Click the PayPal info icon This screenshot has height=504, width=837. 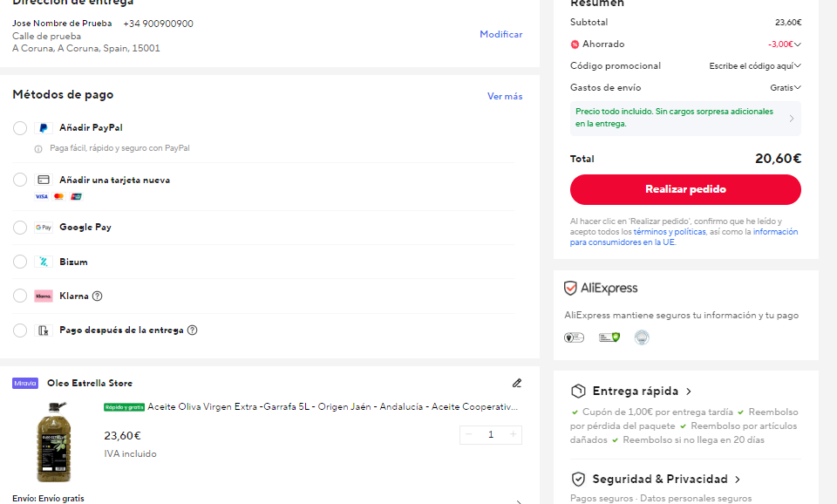pos(38,149)
